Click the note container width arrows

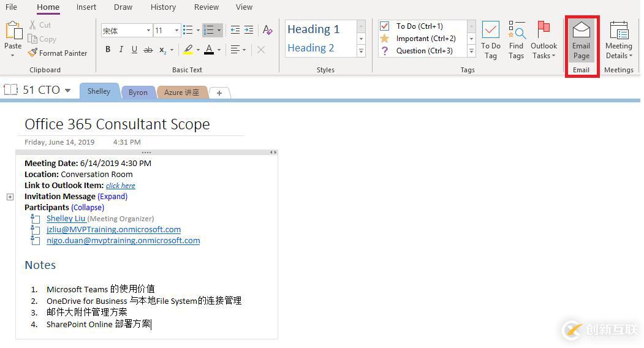click(273, 153)
